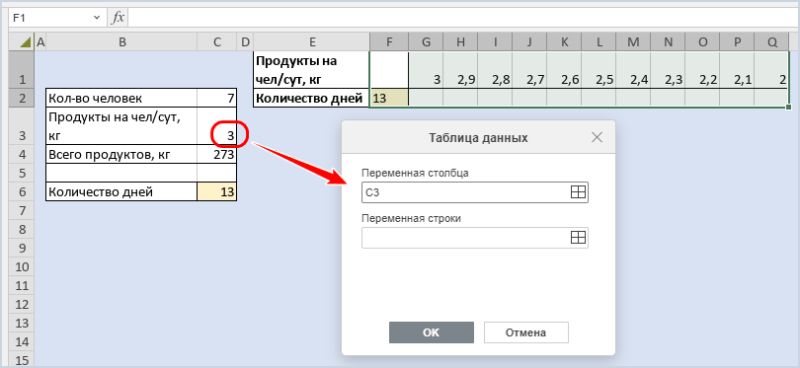Click cell with value 2,3
800x368 pixels.
tap(668, 70)
